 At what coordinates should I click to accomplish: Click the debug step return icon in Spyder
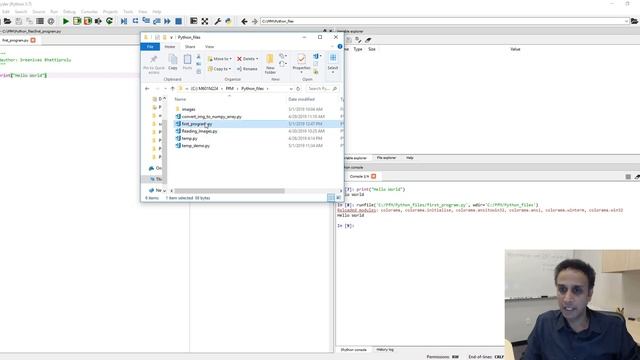157,21
